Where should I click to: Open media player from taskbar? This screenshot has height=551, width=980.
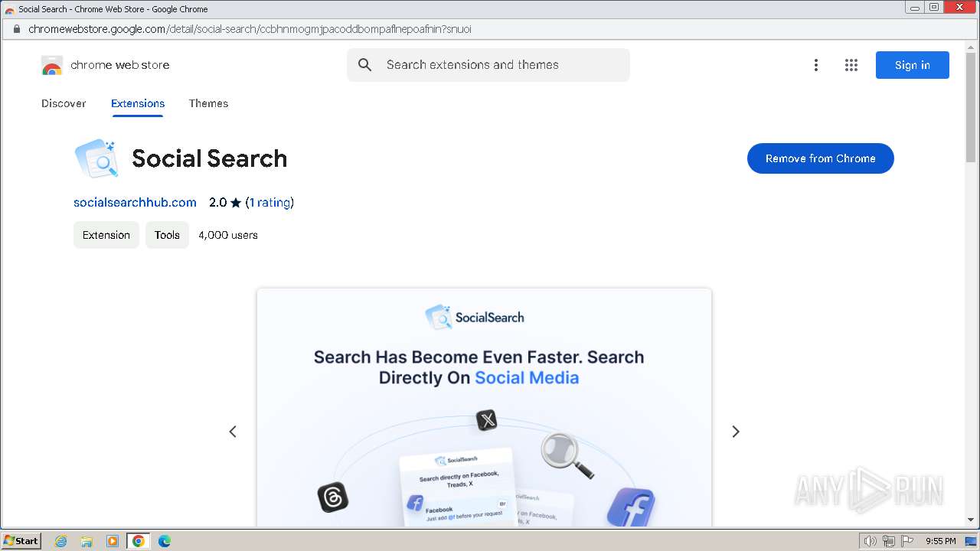point(113,541)
